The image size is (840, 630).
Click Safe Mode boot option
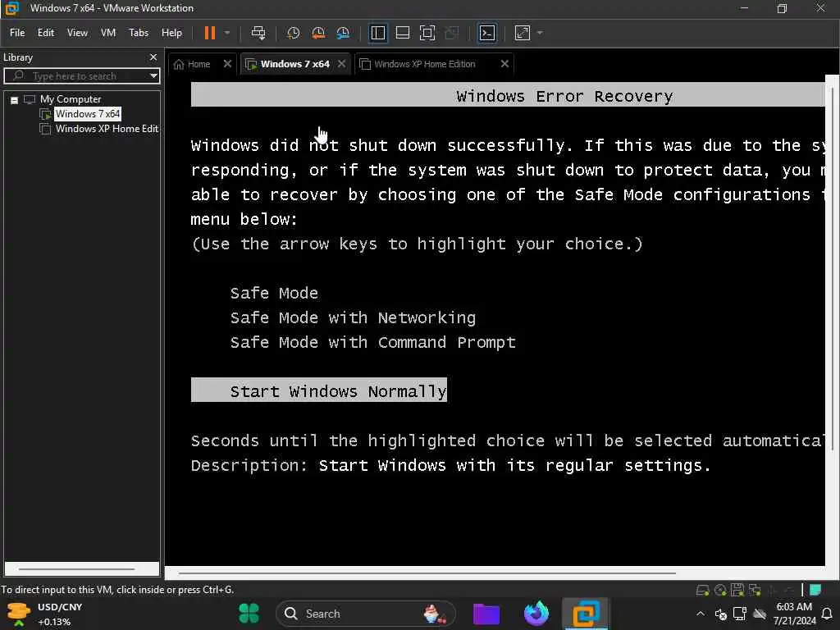pos(274,293)
